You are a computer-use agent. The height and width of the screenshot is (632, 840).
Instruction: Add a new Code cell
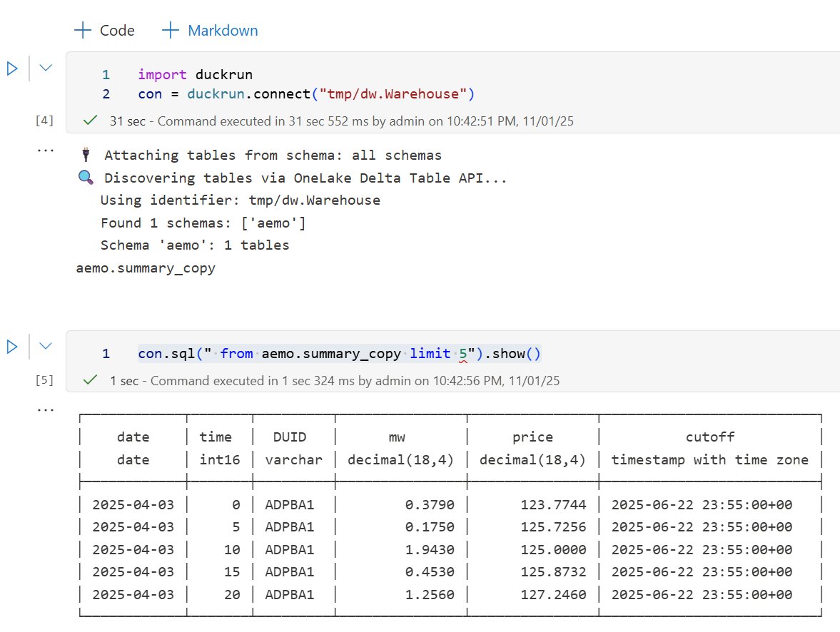[x=104, y=31]
